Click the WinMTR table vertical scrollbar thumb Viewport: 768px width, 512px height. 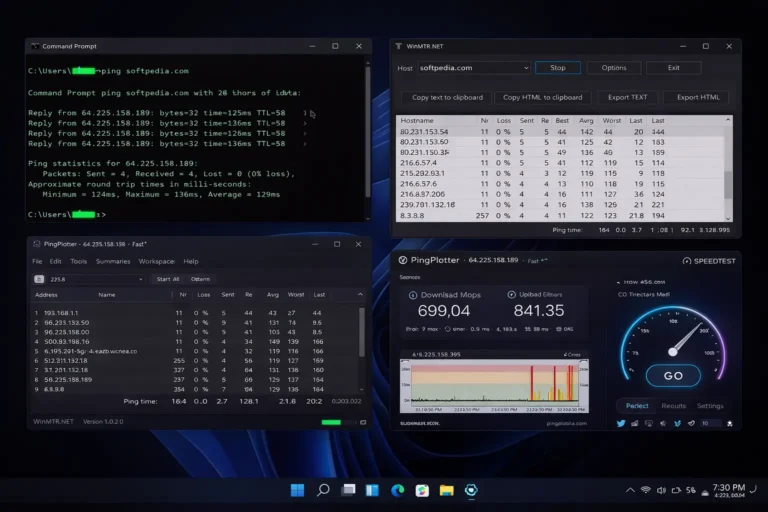click(x=728, y=185)
